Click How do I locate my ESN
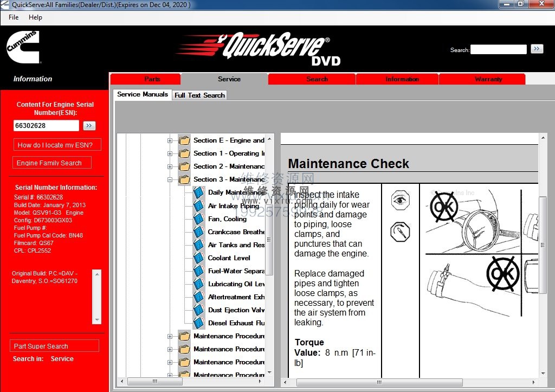Viewport: 555px width, 392px height. [57, 145]
